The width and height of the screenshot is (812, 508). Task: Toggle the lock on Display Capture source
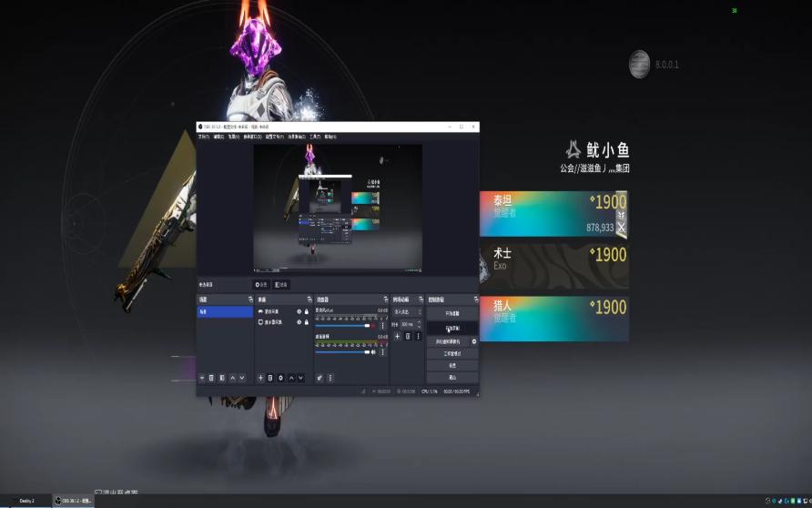tap(307, 322)
